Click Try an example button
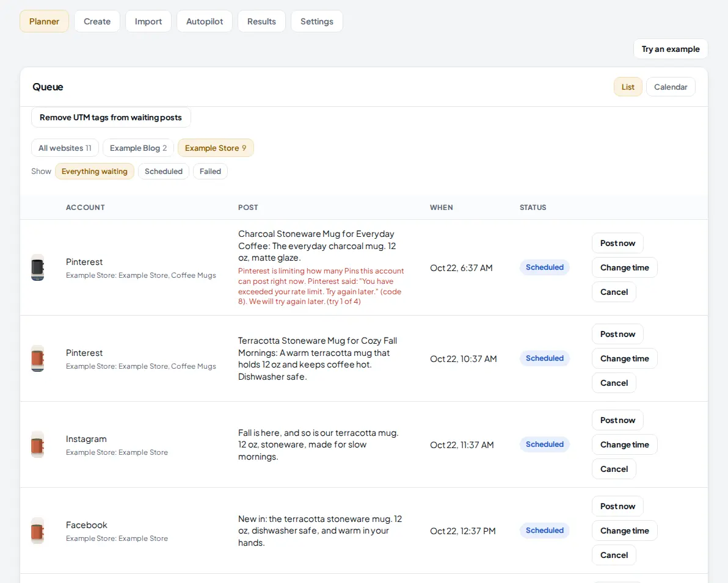728x583 pixels. [671, 49]
